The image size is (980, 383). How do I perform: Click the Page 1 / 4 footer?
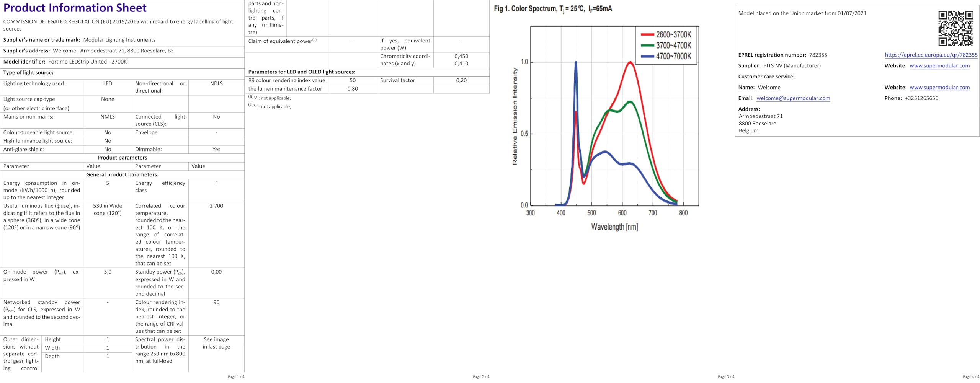[236, 377]
